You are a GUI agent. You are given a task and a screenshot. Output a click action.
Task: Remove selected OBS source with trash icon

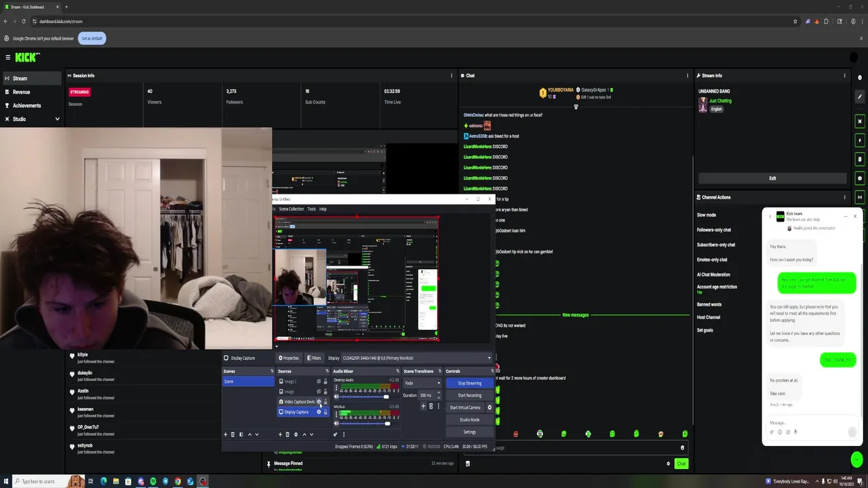(x=288, y=434)
